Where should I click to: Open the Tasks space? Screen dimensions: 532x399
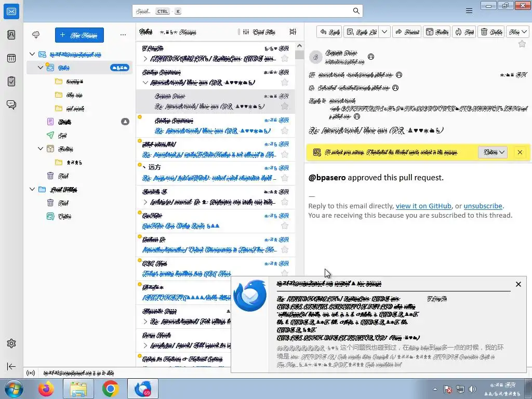(11, 82)
